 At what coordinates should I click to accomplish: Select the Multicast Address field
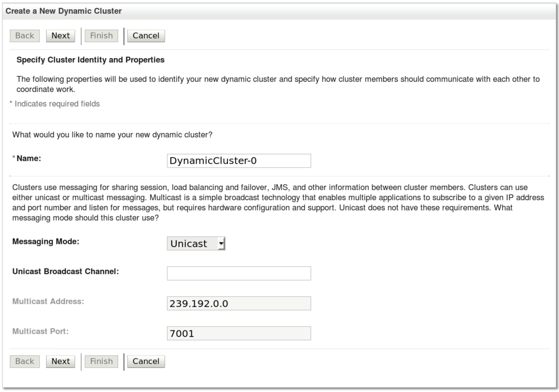[239, 303]
